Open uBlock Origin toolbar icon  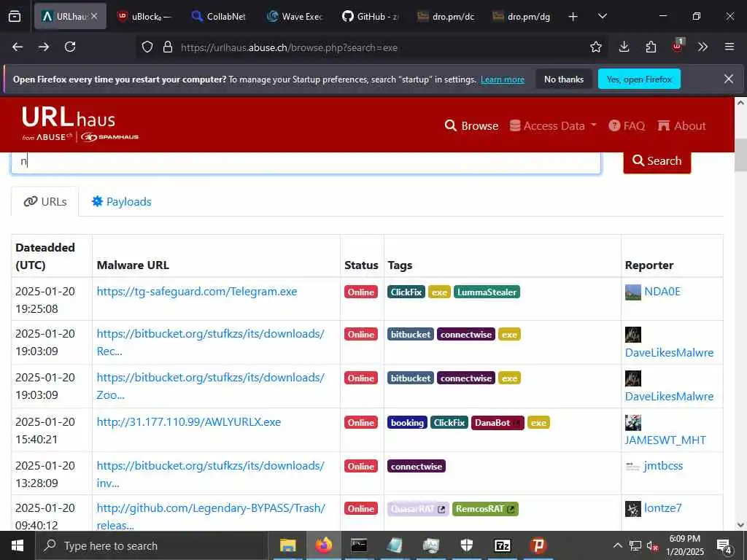(x=678, y=46)
